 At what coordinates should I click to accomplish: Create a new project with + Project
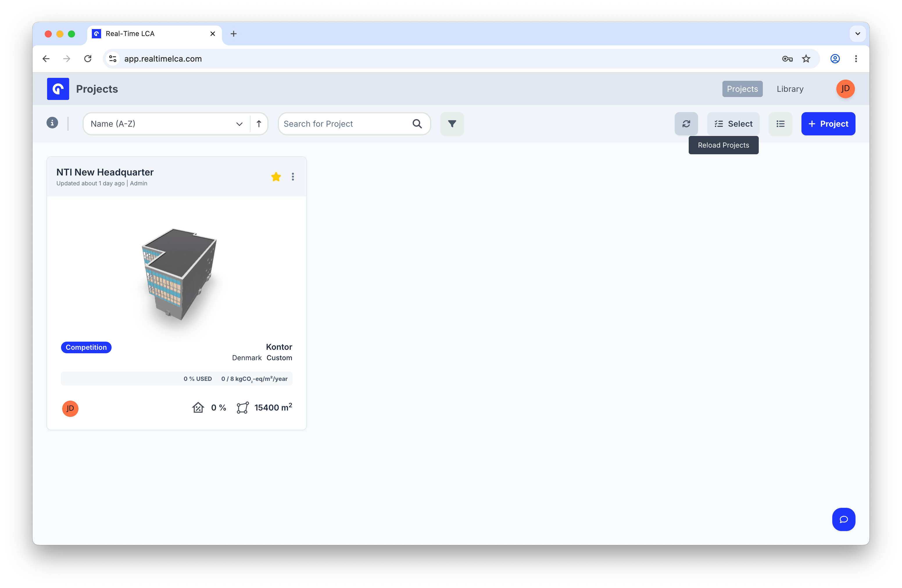[x=828, y=123]
